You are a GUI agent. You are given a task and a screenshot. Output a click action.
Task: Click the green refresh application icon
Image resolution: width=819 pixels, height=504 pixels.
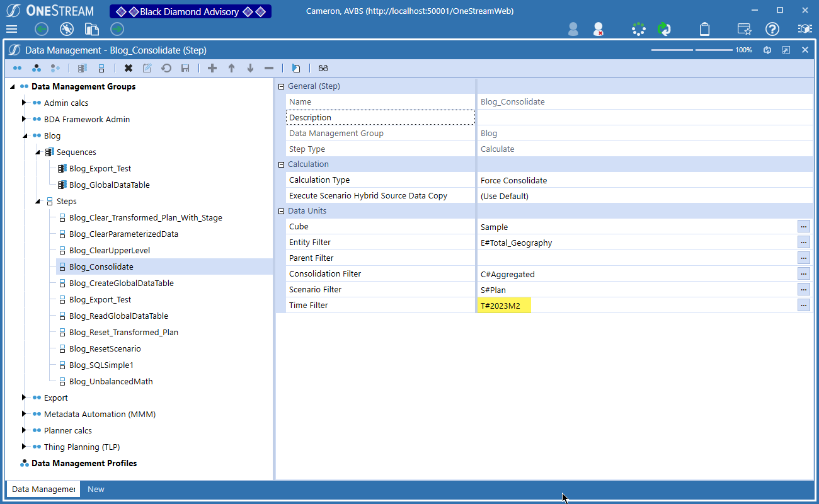pyautogui.click(x=663, y=29)
